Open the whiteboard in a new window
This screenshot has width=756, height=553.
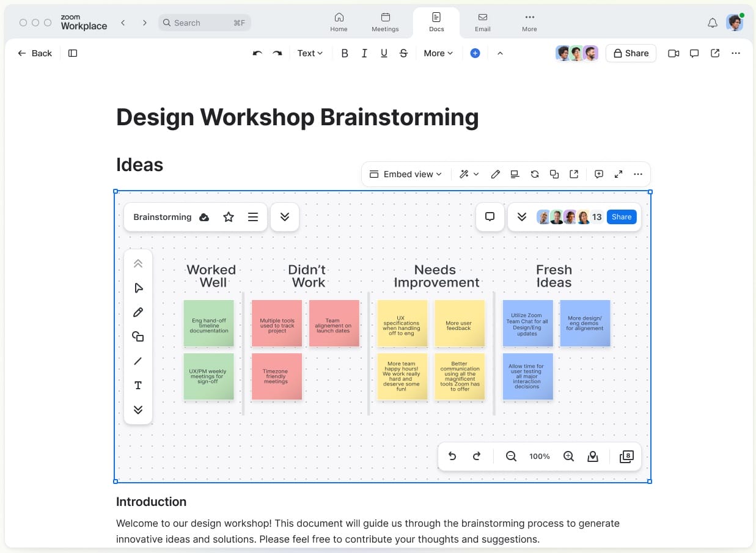573,174
